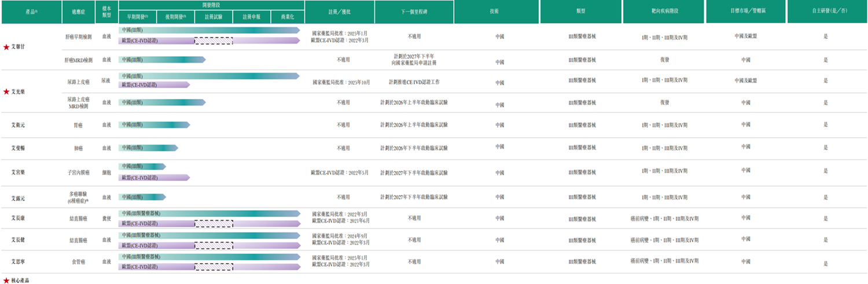Click the green 中國(III類) bar for 肺癌
868x284 pixels.
[148, 148]
